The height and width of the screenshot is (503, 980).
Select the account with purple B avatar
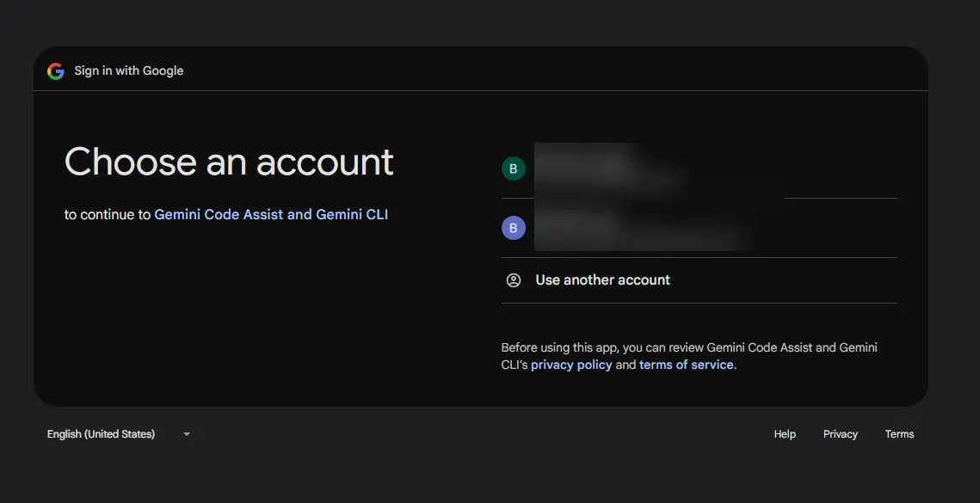tap(699, 228)
